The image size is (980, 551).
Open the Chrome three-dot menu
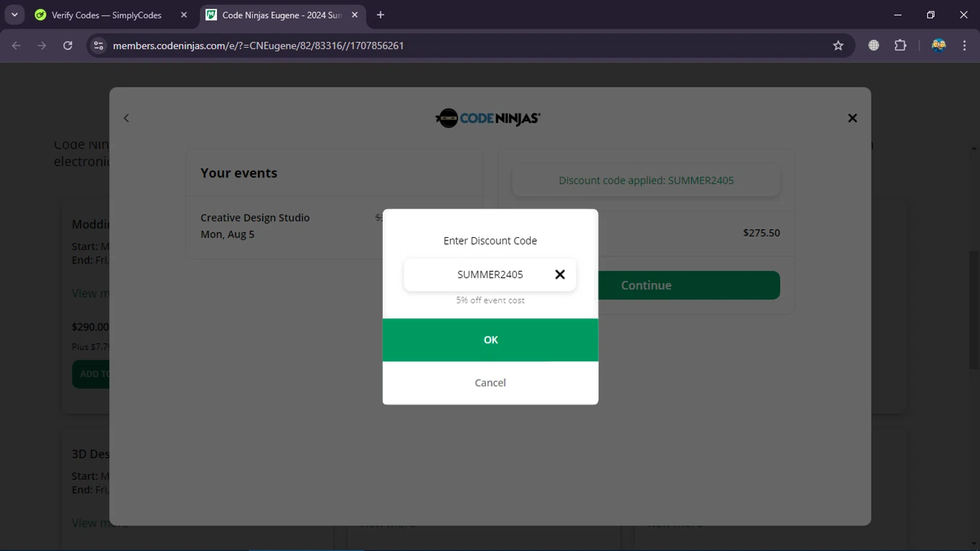(964, 46)
